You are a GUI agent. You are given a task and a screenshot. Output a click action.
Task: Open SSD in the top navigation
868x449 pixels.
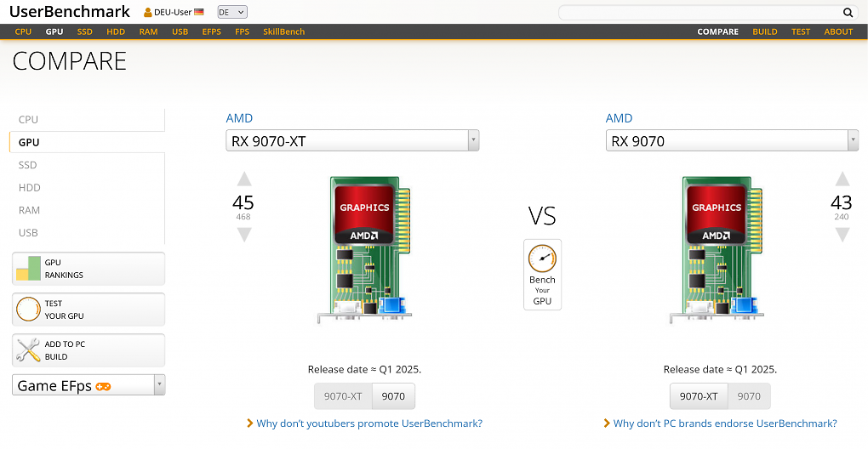click(x=85, y=32)
